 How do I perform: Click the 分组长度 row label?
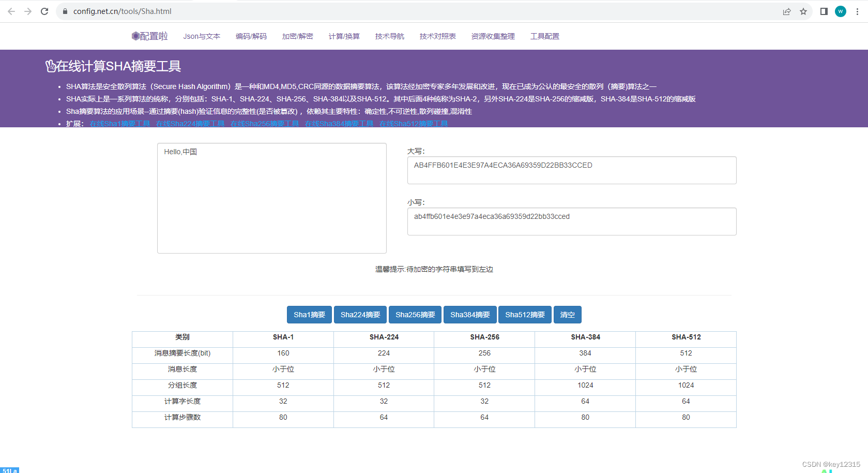click(182, 385)
